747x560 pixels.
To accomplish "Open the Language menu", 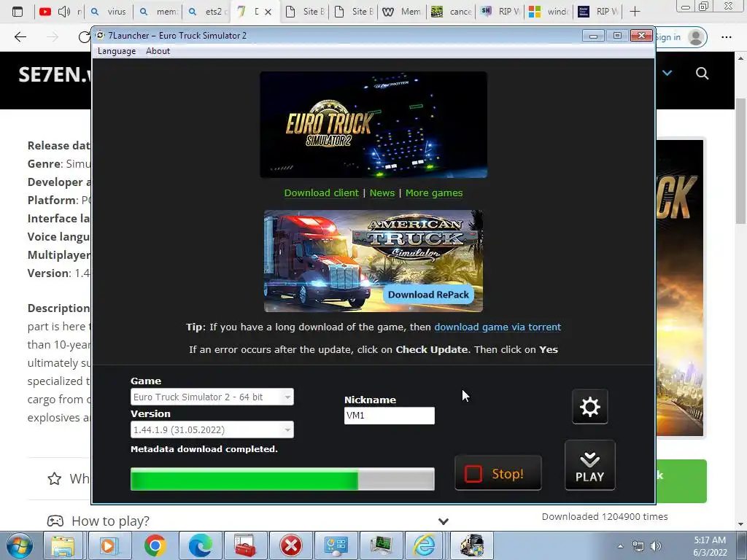I will 117,51.
